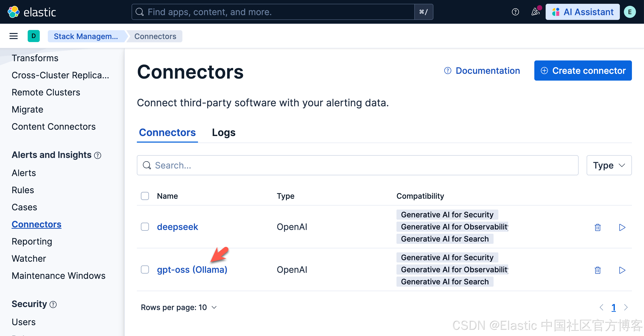Viewport: 644px width, 336px height.
Task: Open the gpt-oss (Ollama) connector link
Action: click(192, 270)
